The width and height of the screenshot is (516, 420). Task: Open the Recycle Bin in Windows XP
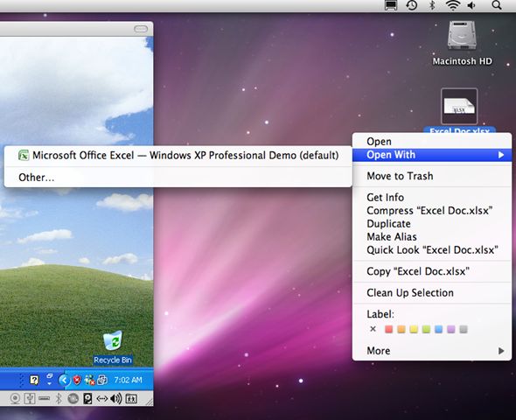(x=113, y=341)
